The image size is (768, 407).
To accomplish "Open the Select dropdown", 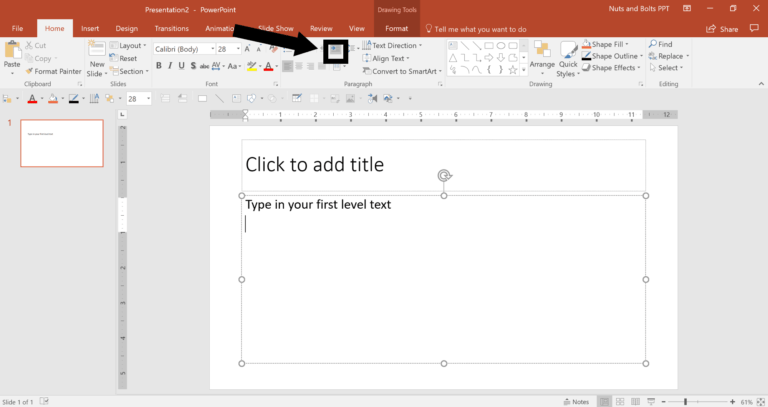I will point(666,68).
